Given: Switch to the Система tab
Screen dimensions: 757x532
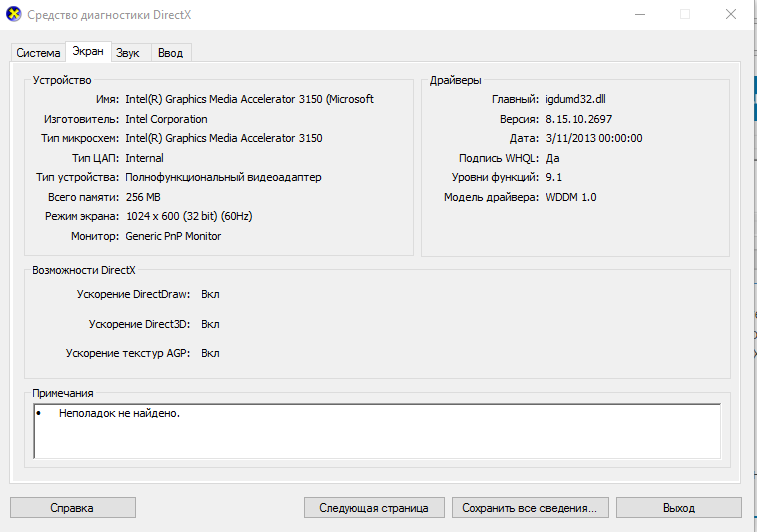Looking at the screenshot, I should pyautogui.click(x=38, y=53).
